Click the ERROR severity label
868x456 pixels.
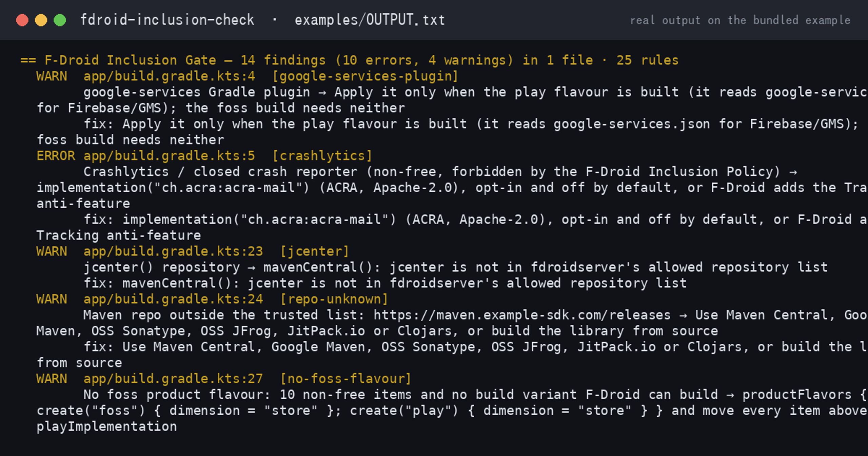tap(56, 156)
